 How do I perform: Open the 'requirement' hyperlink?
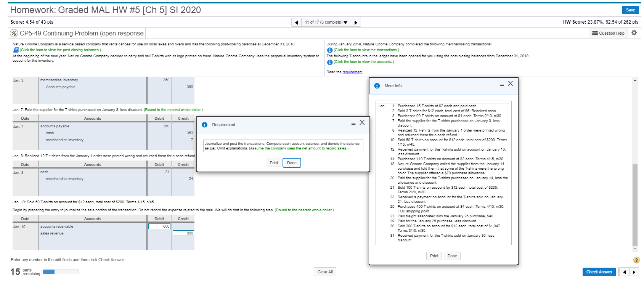point(352,72)
